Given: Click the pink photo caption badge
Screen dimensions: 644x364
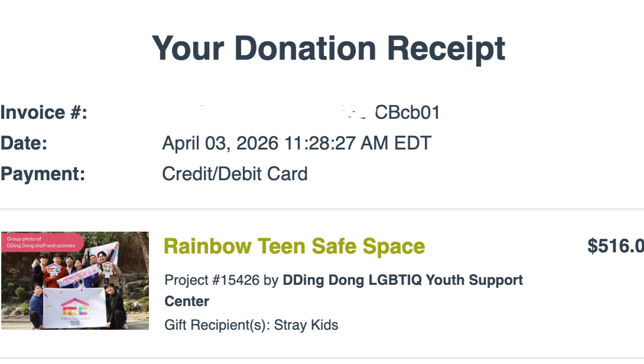Looking at the screenshot, I should (x=41, y=242).
